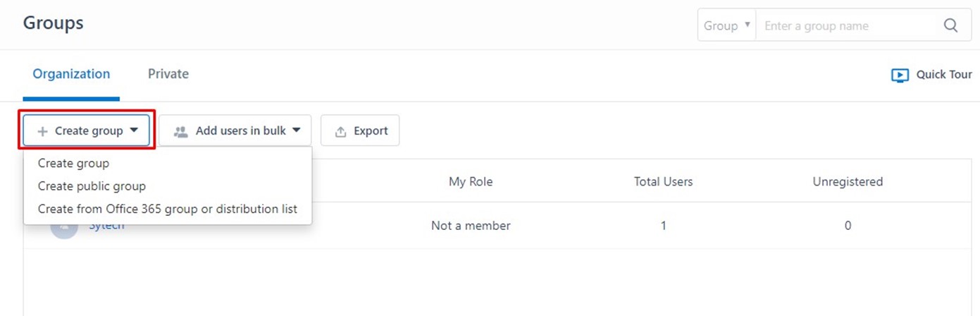Expand the Group filter dropdown in search
The height and width of the screenshot is (316, 980).
[727, 25]
